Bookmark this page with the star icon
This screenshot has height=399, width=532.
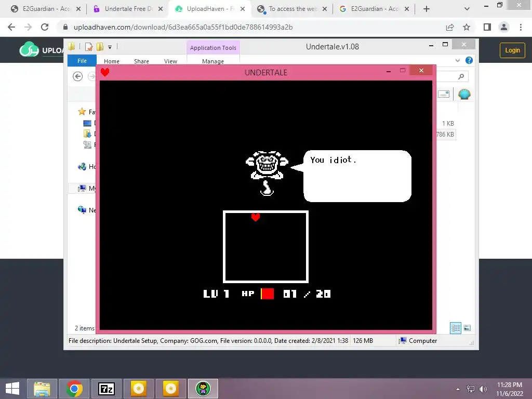pos(467,27)
